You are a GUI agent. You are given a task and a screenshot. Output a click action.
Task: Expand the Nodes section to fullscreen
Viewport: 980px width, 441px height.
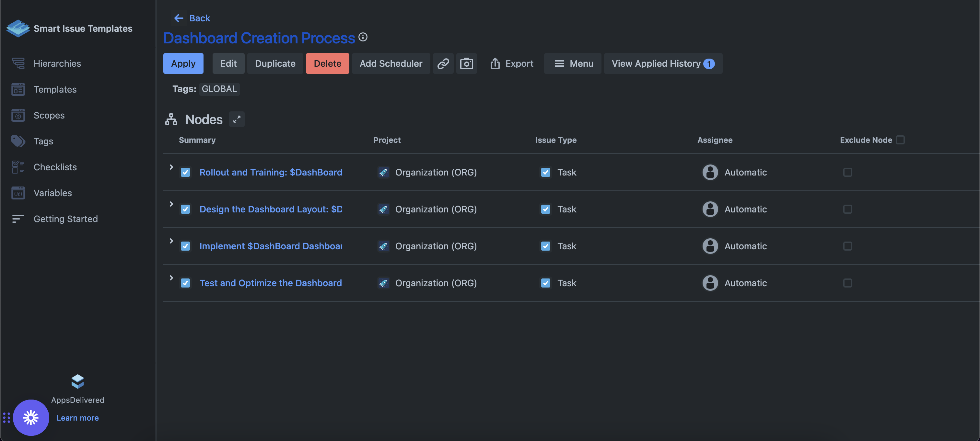(x=237, y=119)
